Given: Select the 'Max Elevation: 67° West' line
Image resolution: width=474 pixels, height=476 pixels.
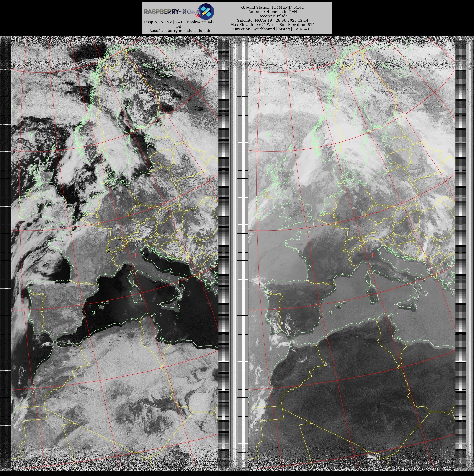Looking at the screenshot, I should tap(272, 25).
